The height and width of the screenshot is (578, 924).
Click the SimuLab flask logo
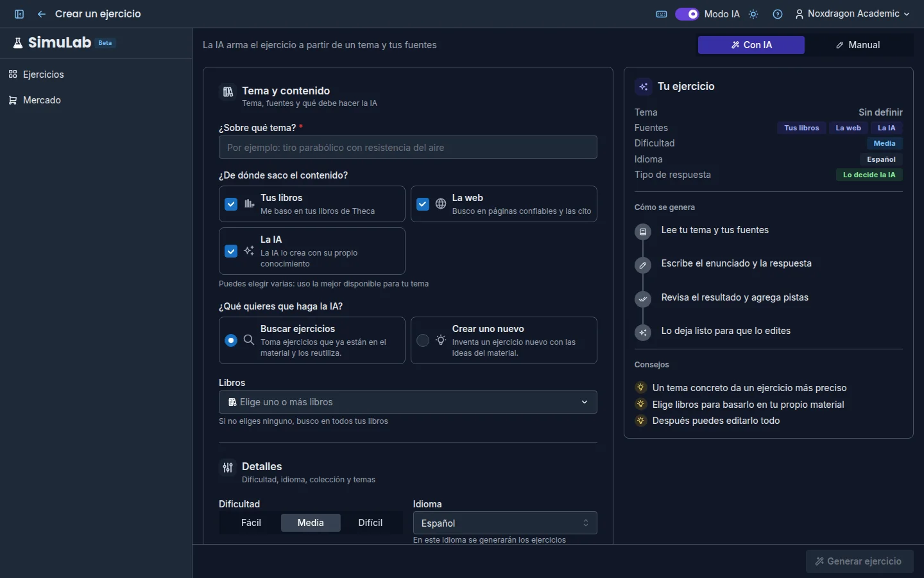18,43
